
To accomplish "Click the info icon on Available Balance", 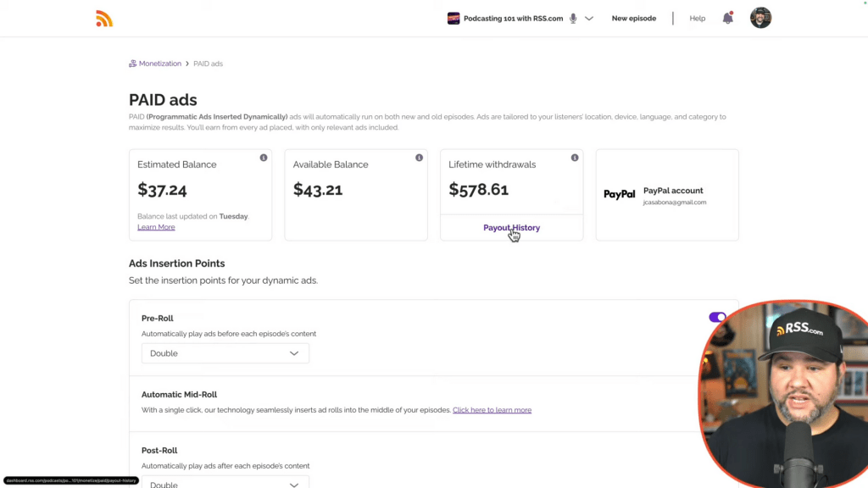I will [419, 158].
